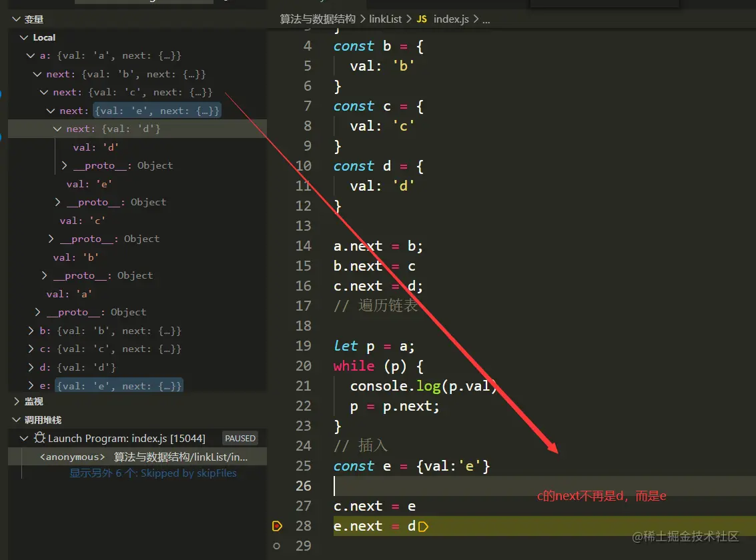Click the JS file icon in breadcrumb
Screen dimensions: 756x560
tap(422, 19)
